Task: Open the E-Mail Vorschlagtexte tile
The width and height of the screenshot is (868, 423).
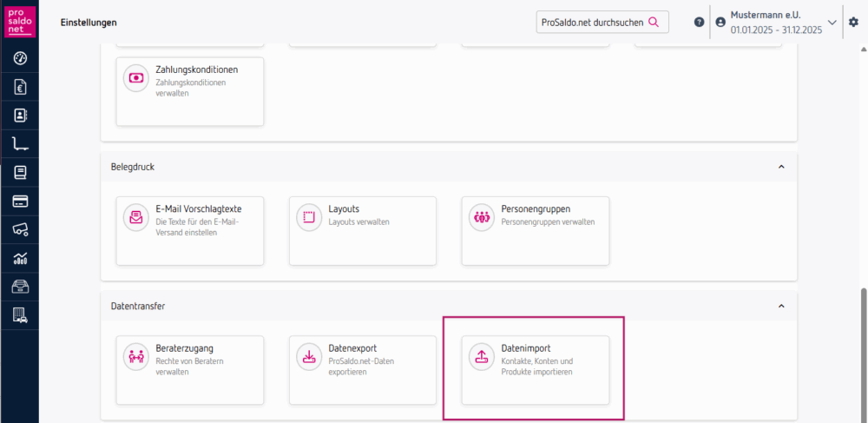Action: pos(189,230)
